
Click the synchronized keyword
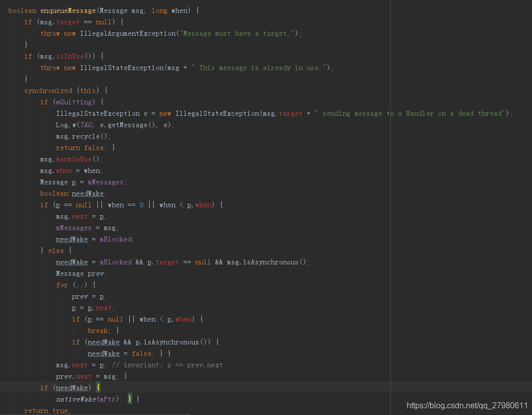pos(48,90)
